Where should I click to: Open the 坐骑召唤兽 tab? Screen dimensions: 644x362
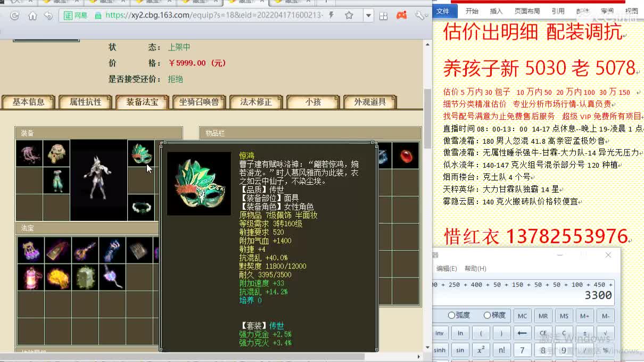(199, 102)
